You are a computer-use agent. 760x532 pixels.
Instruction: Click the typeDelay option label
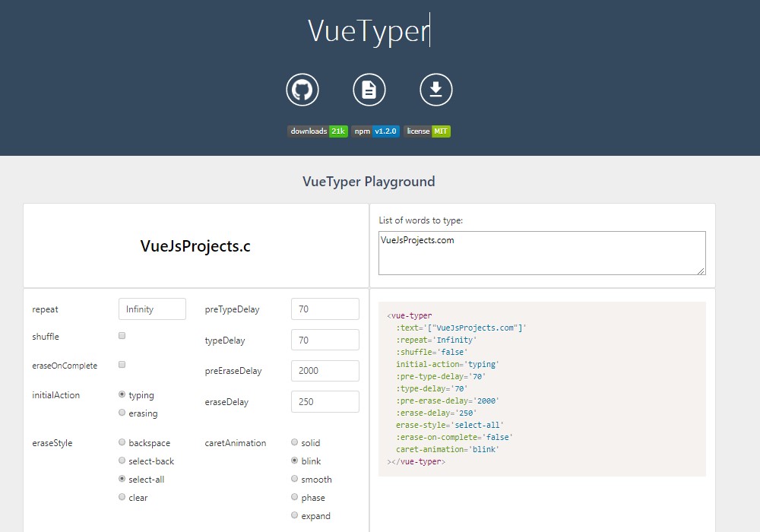225,340
